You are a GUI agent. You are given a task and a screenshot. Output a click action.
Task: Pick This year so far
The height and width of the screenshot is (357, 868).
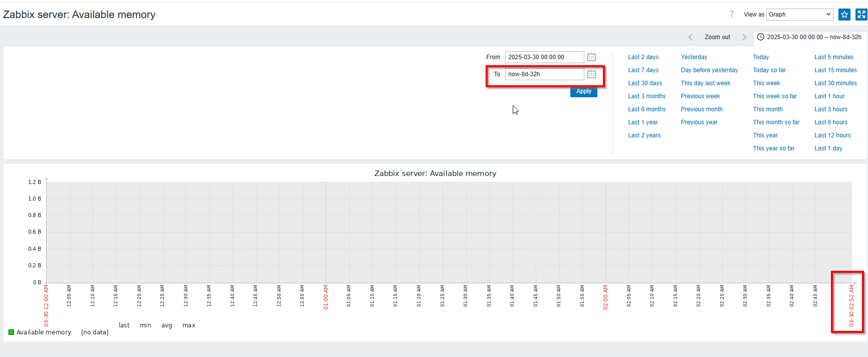coord(774,148)
